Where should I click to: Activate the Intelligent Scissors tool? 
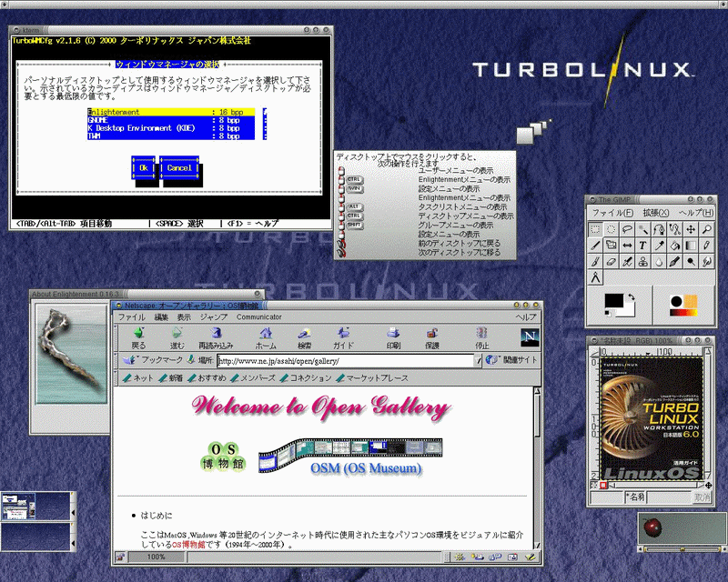pyautogui.click(x=674, y=229)
